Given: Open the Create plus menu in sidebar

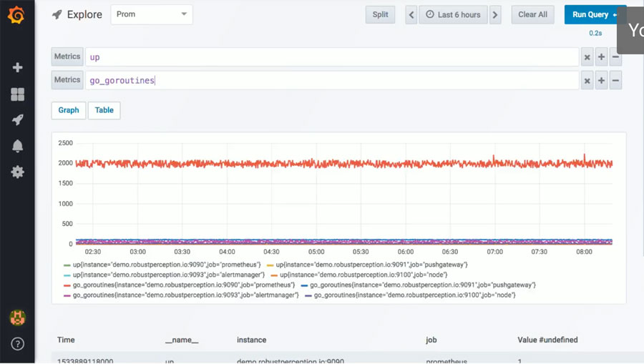Looking at the screenshot, I should coord(17,67).
